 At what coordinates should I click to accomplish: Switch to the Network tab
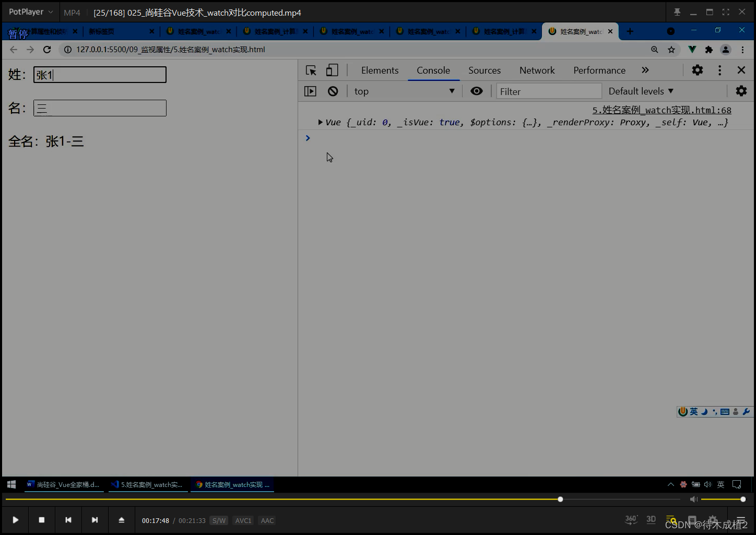point(537,70)
